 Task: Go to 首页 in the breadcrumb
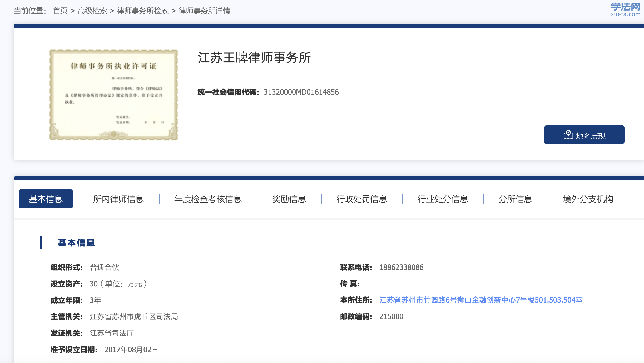60,11
